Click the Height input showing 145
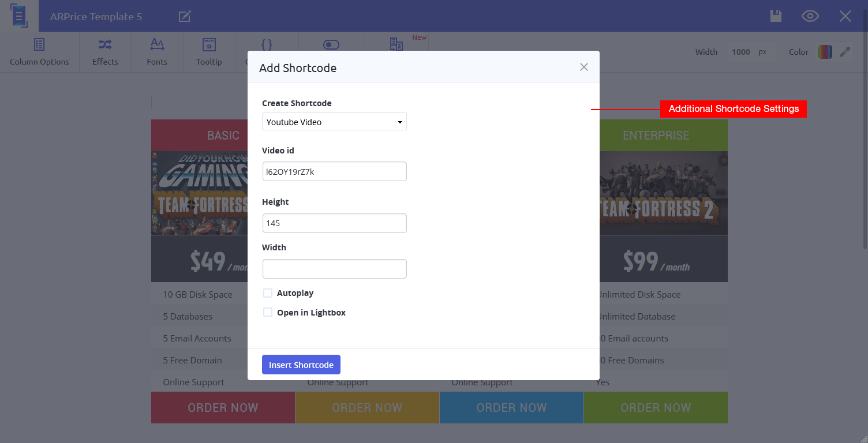The height and width of the screenshot is (443, 868). [335, 223]
